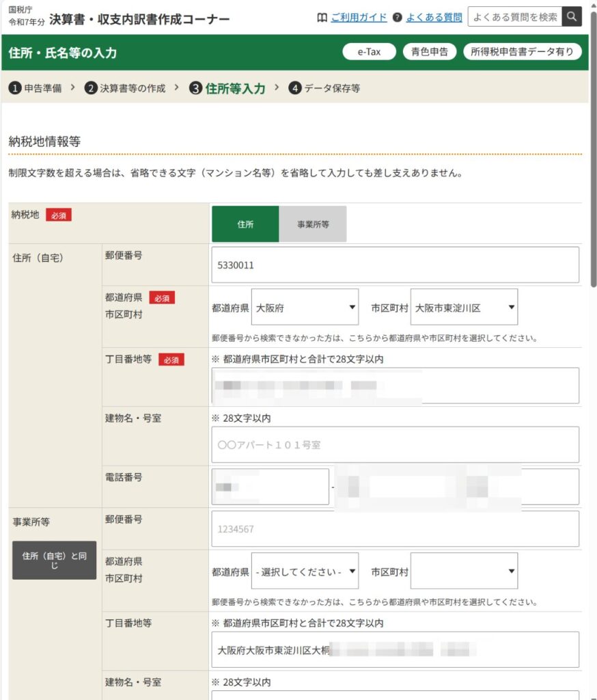Expand the 市区町村 dropdown showing 大阪市東淀川区
Screen dimensions: 597x700
(464, 308)
